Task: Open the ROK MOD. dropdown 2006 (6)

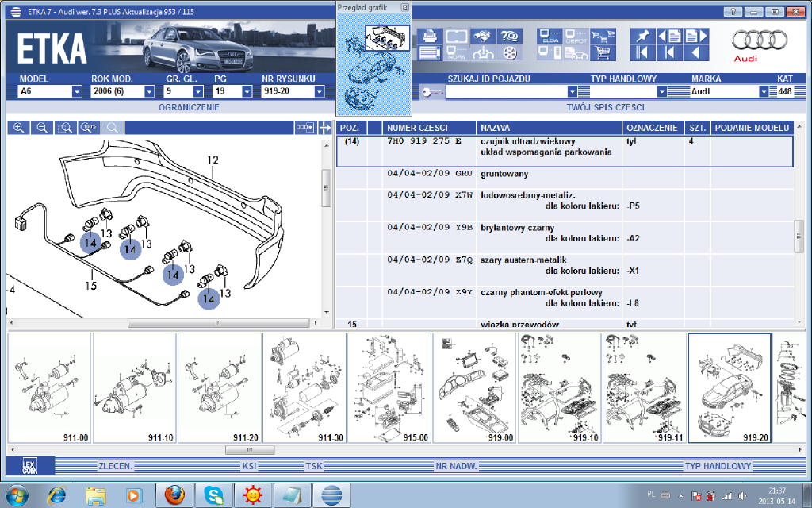Action: 149,92
